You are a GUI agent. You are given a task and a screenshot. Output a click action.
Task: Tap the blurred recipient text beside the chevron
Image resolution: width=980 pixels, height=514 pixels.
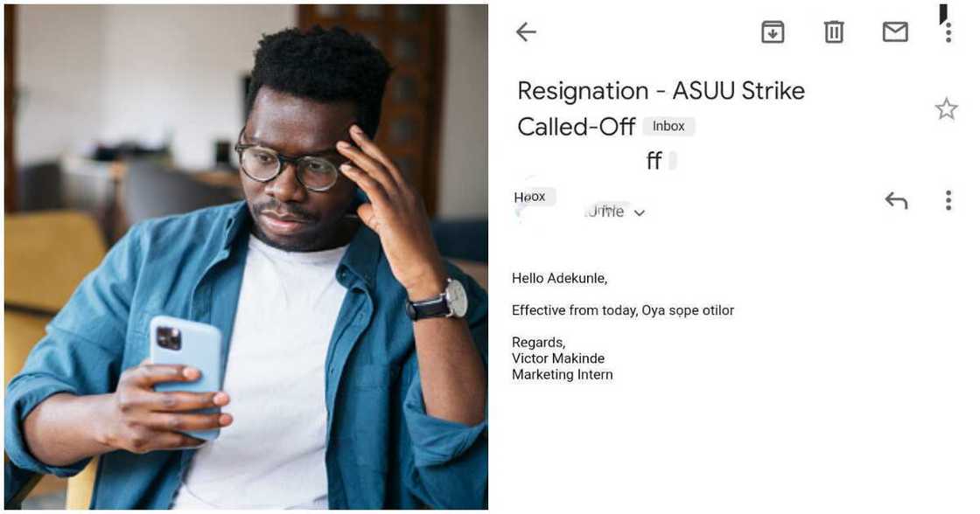tap(605, 212)
